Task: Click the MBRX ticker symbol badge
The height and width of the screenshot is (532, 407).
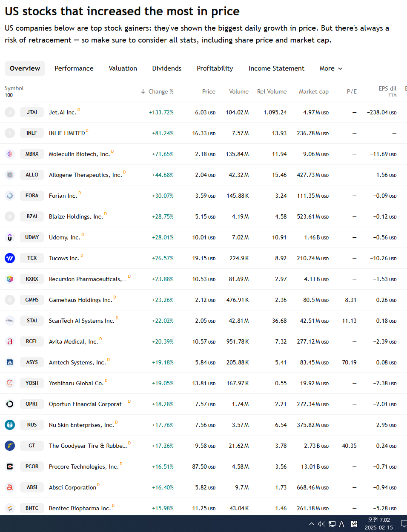Action: click(x=32, y=154)
